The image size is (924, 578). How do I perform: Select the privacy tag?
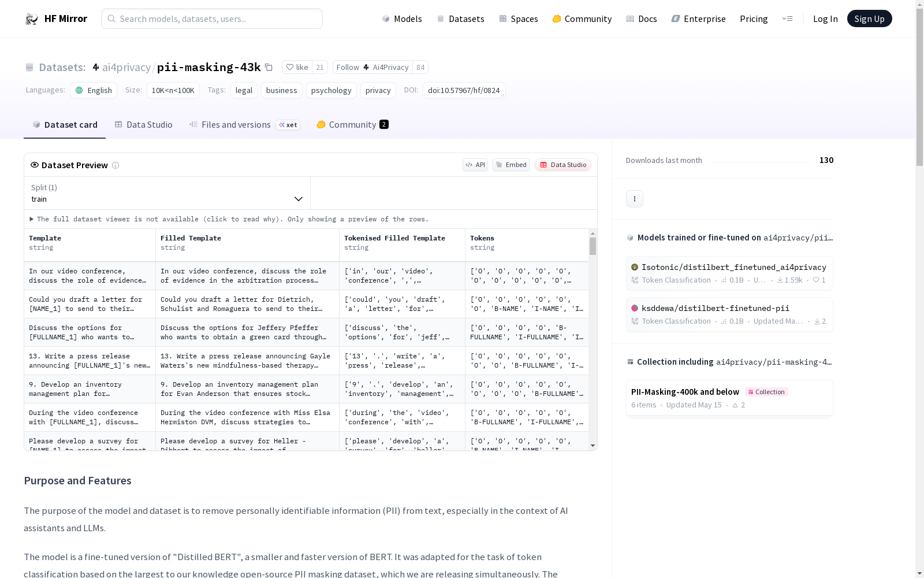[x=378, y=90]
